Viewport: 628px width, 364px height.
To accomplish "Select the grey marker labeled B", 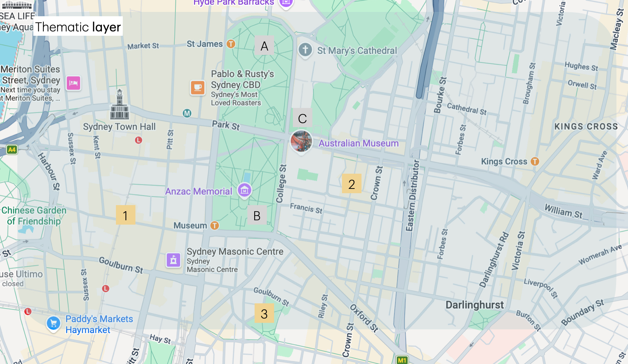I will 257,215.
